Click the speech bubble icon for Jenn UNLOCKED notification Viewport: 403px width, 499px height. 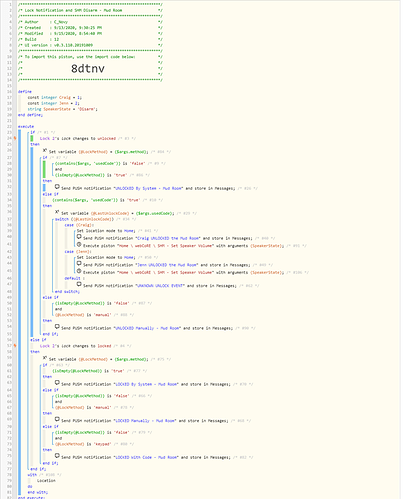[x=79, y=264]
